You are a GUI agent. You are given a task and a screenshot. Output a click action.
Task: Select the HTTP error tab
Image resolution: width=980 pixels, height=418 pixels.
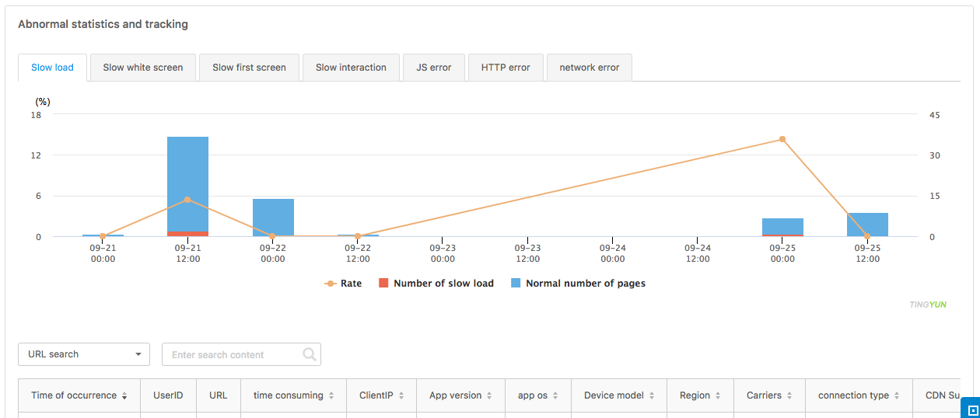[506, 68]
